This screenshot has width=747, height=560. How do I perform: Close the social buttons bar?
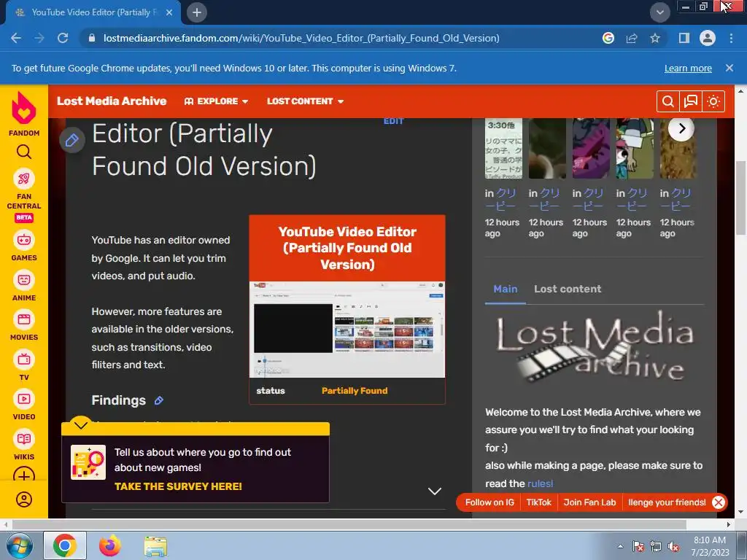719,502
